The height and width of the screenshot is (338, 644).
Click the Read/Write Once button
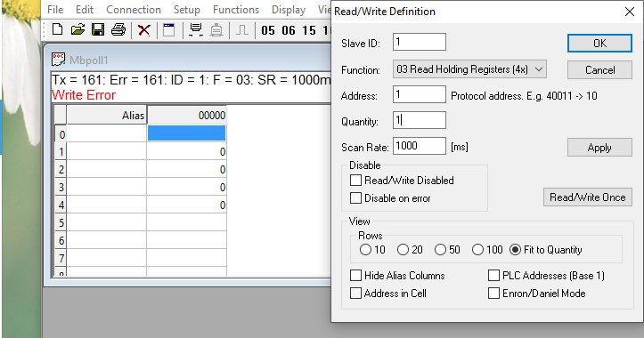tap(588, 197)
